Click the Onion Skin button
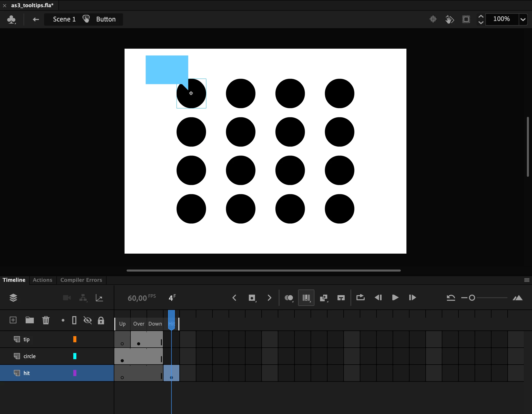The height and width of the screenshot is (414, 532). [x=289, y=298]
